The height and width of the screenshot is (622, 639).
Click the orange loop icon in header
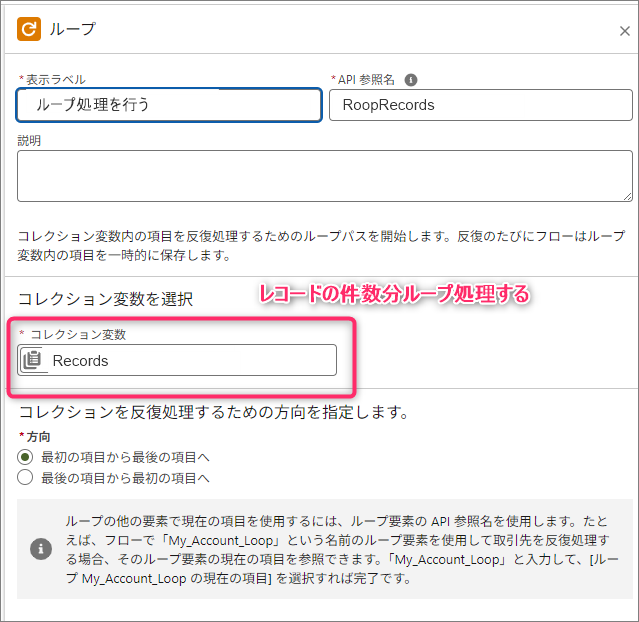(x=29, y=29)
